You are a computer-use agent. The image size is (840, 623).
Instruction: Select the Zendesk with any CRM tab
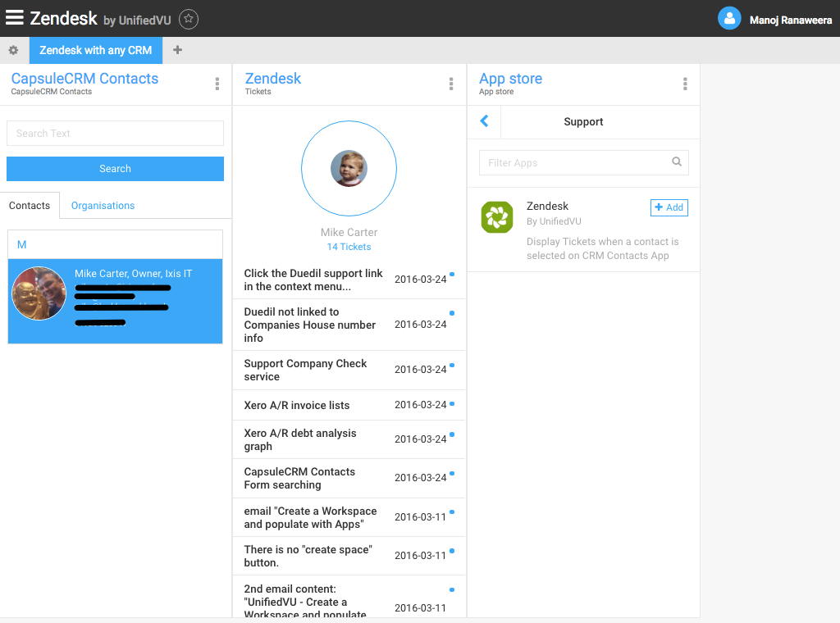coord(96,50)
